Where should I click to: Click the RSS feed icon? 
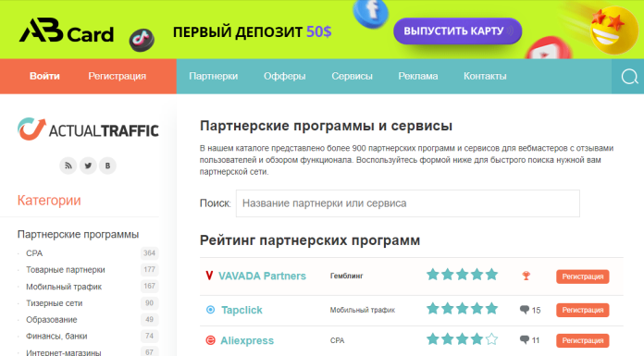68,166
